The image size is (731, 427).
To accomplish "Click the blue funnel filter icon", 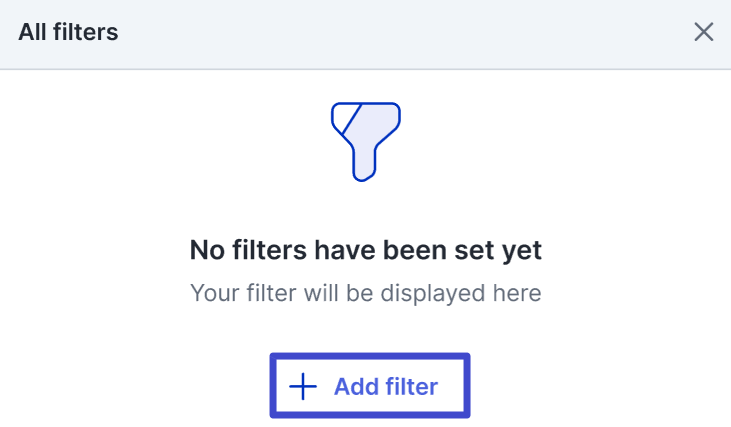I will 366,142.
